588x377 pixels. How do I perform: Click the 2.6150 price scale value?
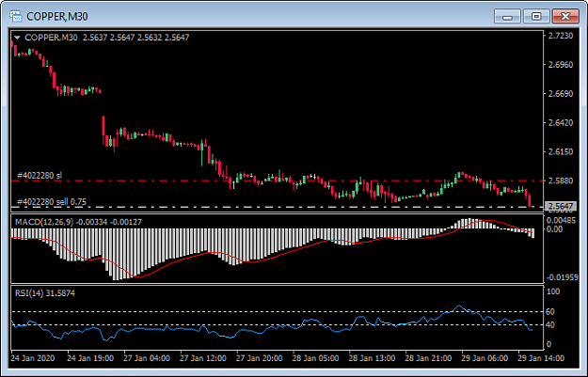tap(561, 151)
